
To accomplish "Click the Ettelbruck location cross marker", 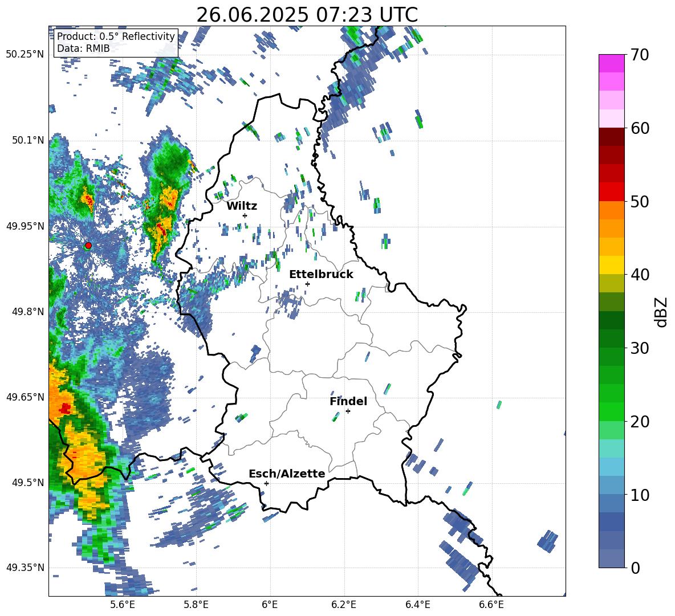I will 307,284.
